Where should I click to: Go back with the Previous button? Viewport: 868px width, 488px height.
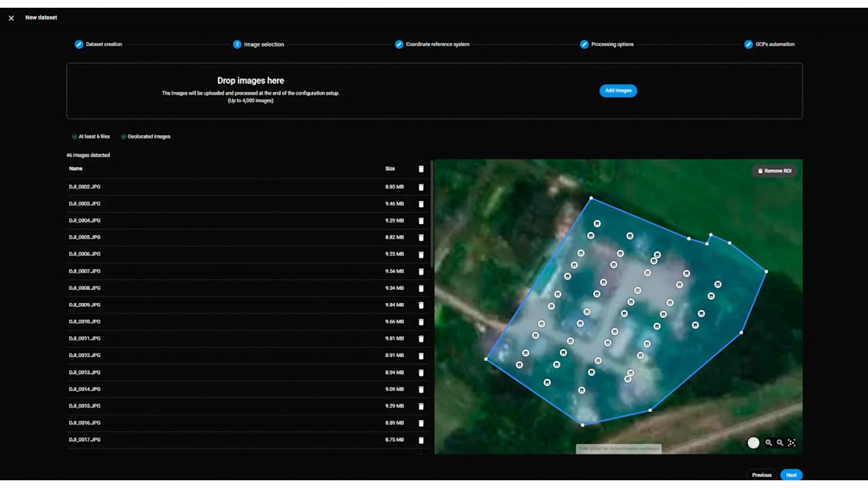coord(761,475)
